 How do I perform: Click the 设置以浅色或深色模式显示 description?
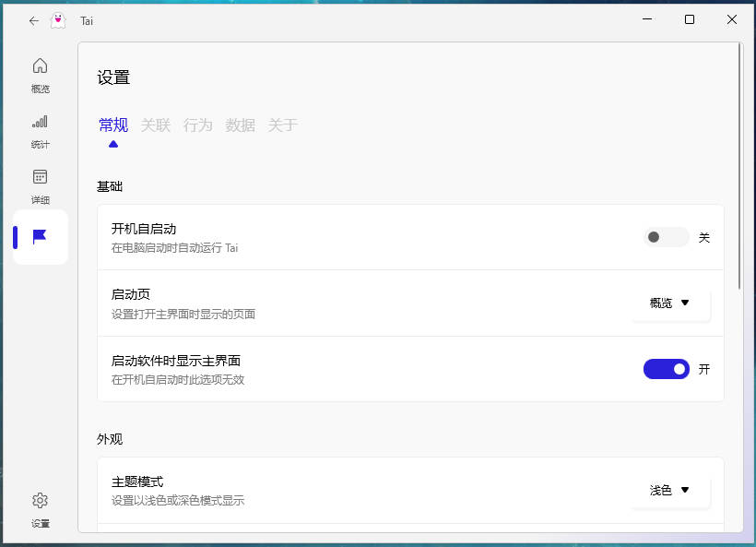pyautogui.click(x=178, y=501)
